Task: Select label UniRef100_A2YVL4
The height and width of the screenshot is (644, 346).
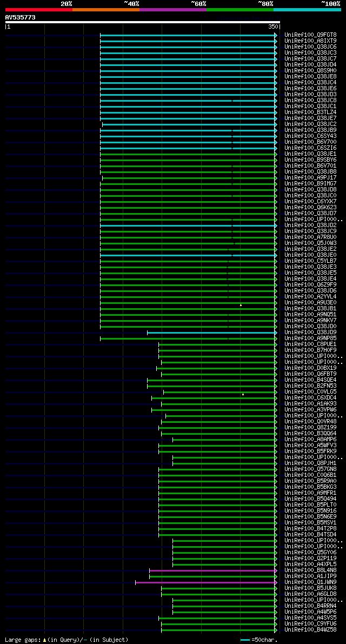Action: [x=310, y=297]
